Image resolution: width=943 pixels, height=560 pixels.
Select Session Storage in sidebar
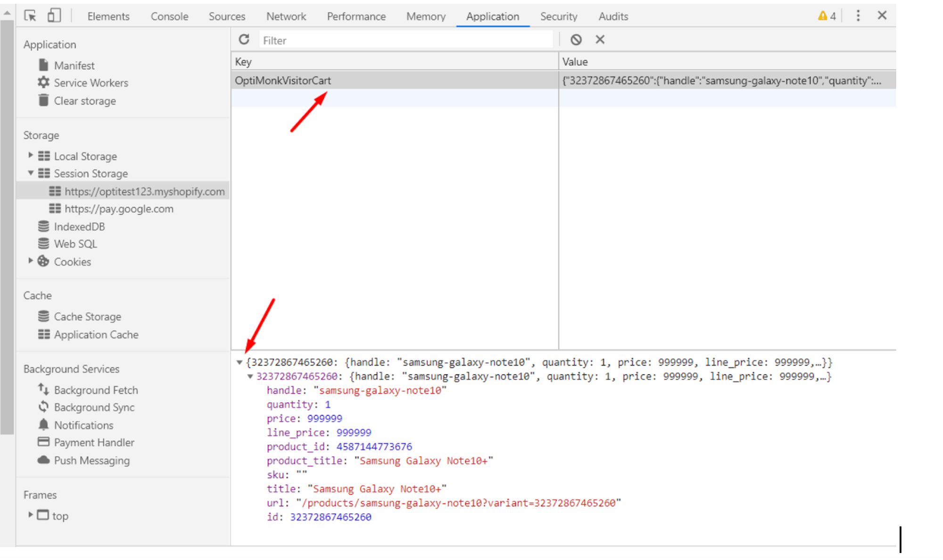(x=91, y=173)
